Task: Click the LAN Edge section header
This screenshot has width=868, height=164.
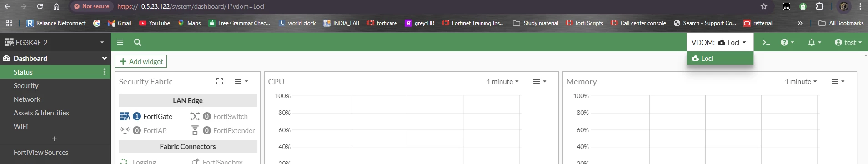Action: pyautogui.click(x=188, y=100)
